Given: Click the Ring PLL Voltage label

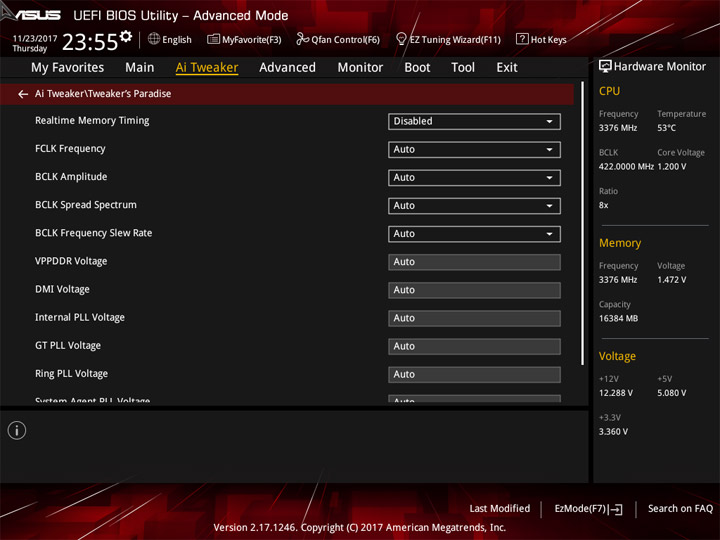Looking at the screenshot, I should pyautogui.click(x=72, y=374).
